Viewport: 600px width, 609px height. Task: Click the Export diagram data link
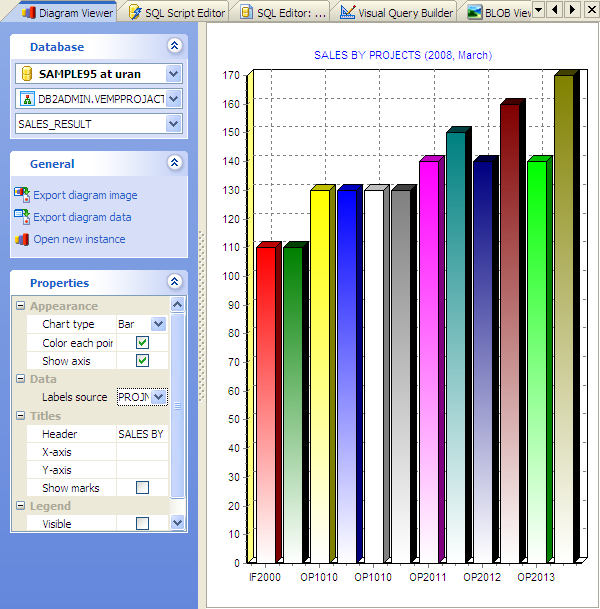82,217
